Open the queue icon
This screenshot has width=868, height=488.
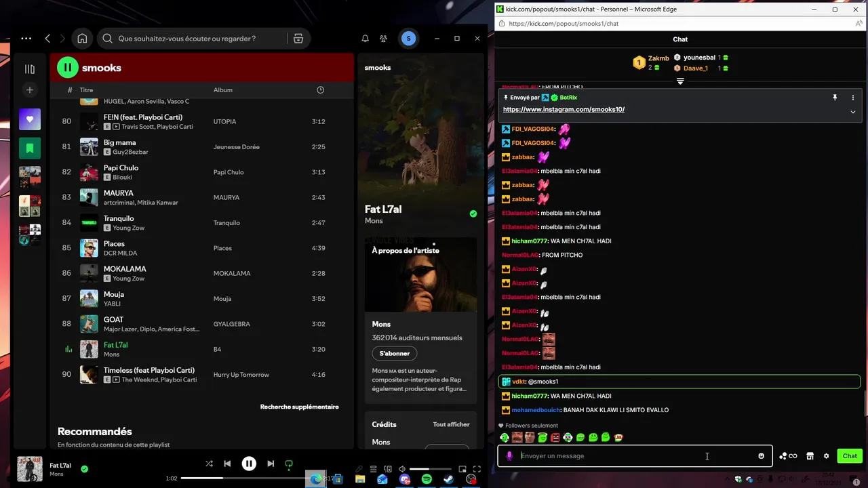pyautogui.click(x=374, y=469)
